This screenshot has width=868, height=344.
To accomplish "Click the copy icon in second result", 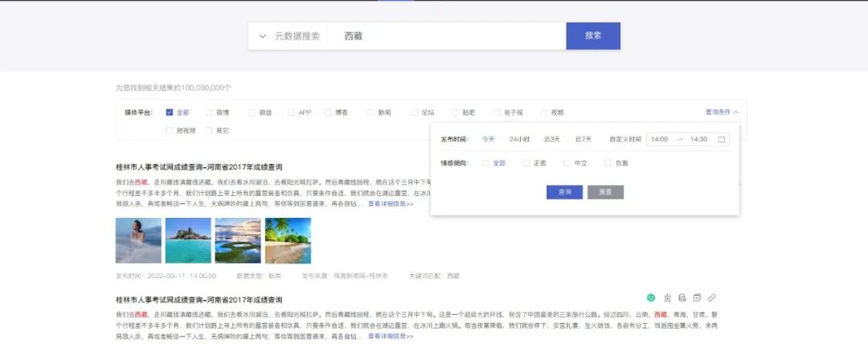I will pos(697,297).
